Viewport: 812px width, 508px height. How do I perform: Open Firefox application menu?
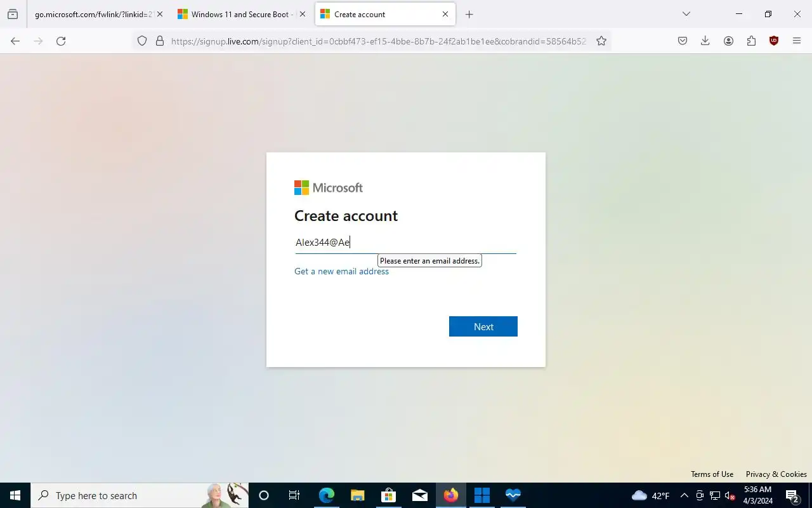pyautogui.click(x=797, y=41)
